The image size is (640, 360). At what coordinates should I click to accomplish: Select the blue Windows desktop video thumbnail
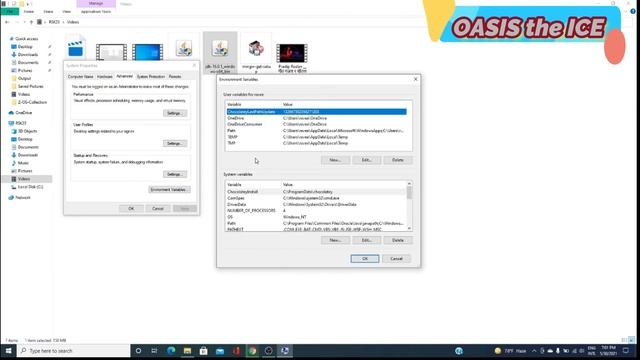147,52
